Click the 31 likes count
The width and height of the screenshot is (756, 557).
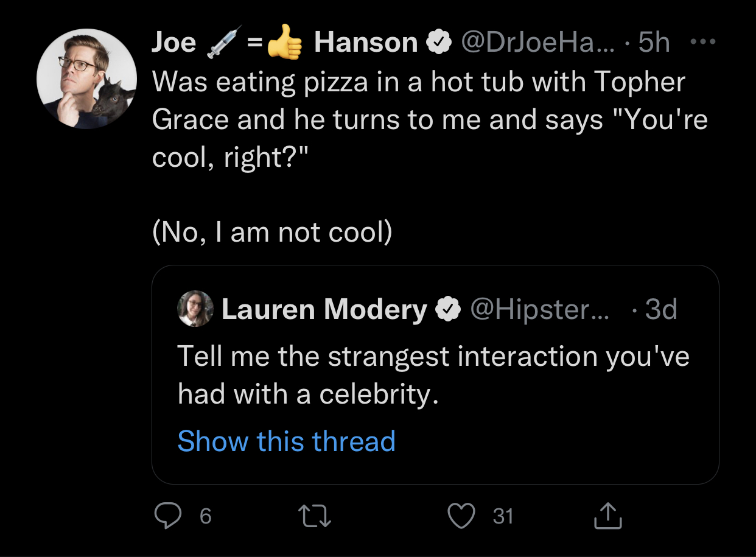pos(503,517)
